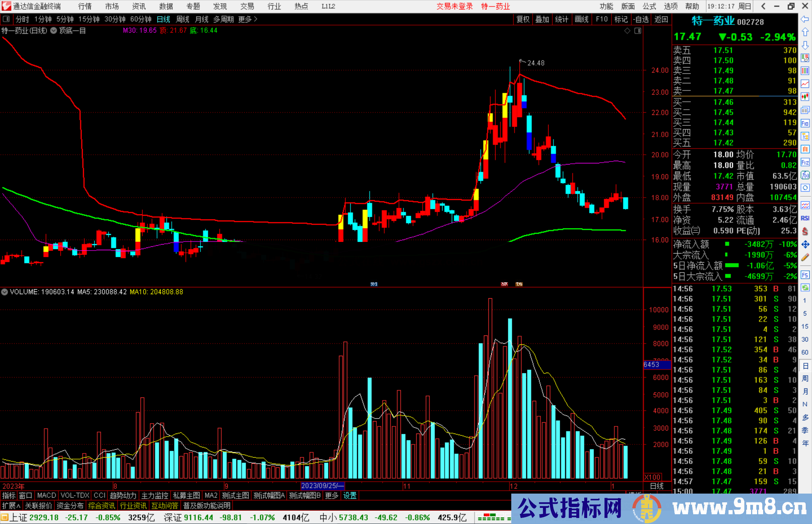Switch to 15-minute period in sidebar
This screenshot has height=524, width=812.
coord(804,326)
